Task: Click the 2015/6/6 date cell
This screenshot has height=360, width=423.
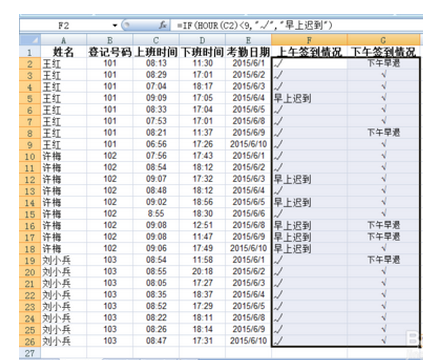Action: coord(248,214)
